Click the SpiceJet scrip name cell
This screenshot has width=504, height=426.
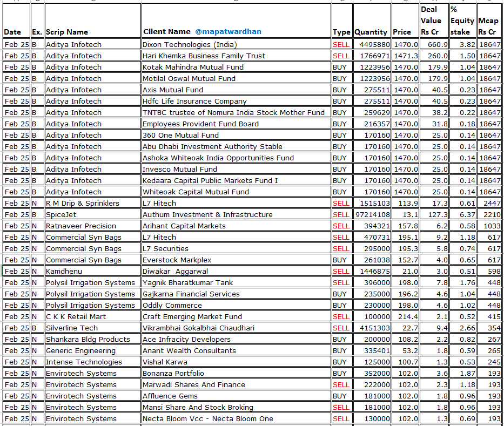tap(92, 214)
